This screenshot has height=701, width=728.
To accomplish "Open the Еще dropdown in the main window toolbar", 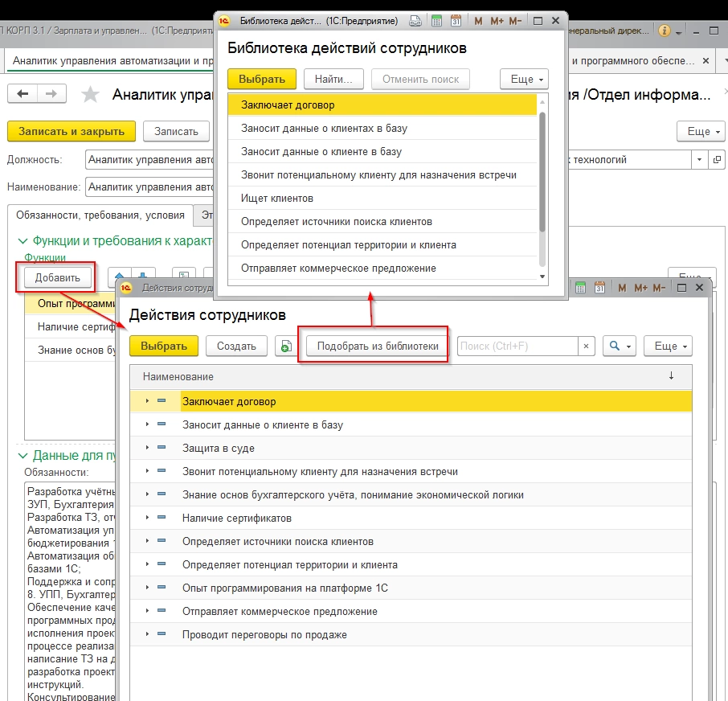I will pyautogui.click(x=701, y=132).
